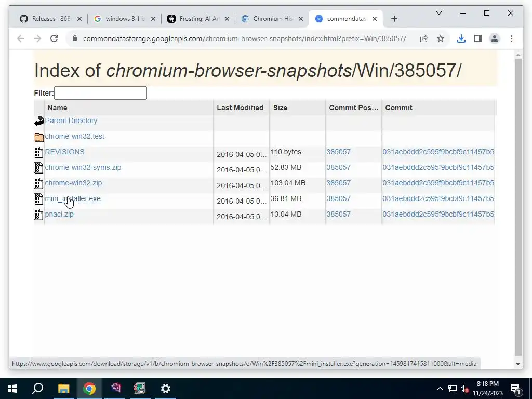This screenshot has width=532, height=399.
Task: Show hidden system tray icons
Action: (x=440, y=389)
